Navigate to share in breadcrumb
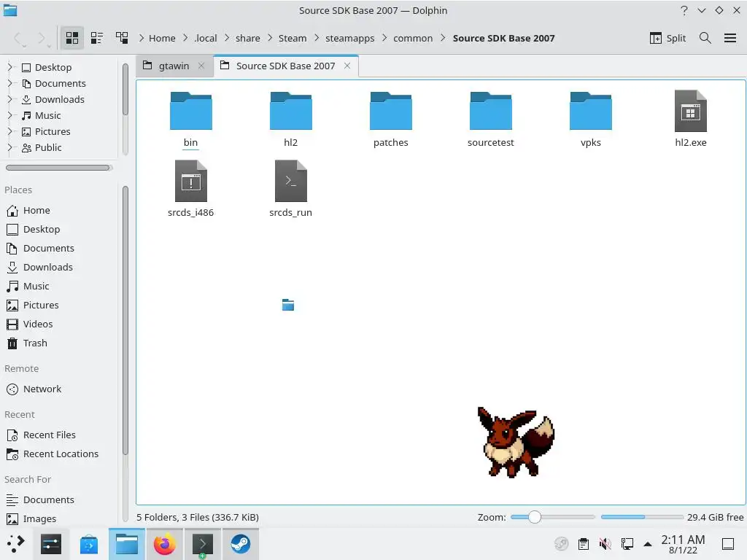Image resolution: width=747 pixels, height=560 pixels. click(x=248, y=38)
